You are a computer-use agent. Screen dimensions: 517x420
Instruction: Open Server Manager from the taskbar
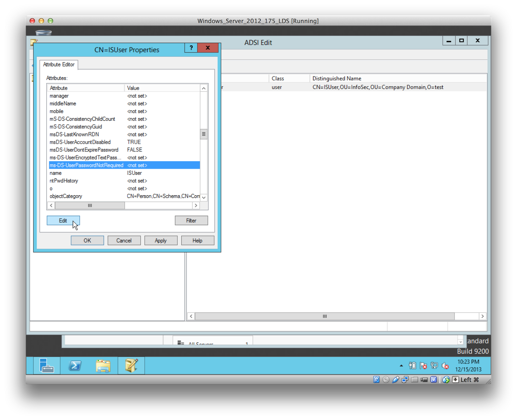(47, 365)
